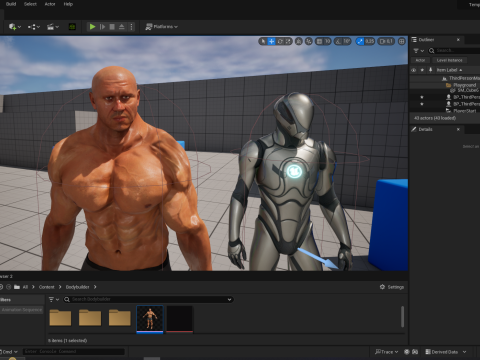Select the Playground folder in Outliner
The height and width of the screenshot is (360, 480).
click(x=445, y=85)
